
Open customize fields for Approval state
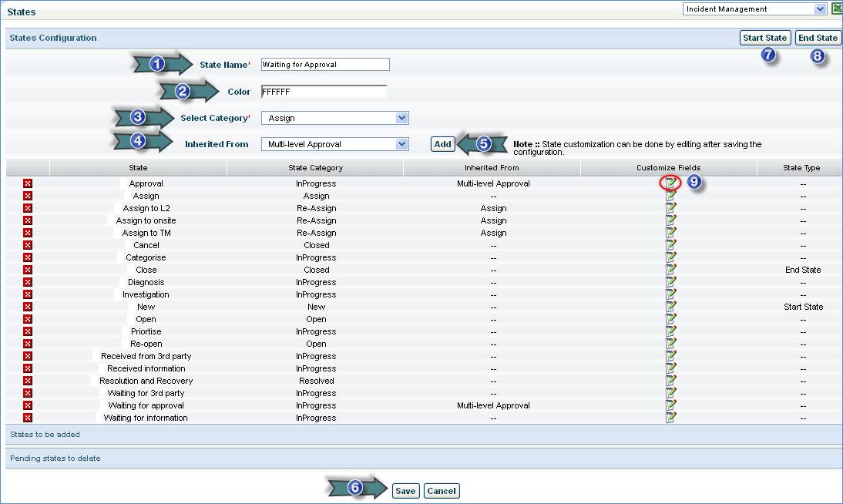point(670,183)
